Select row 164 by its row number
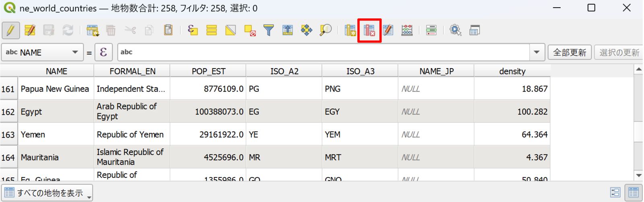 pyautogui.click(x=8, y=158)
